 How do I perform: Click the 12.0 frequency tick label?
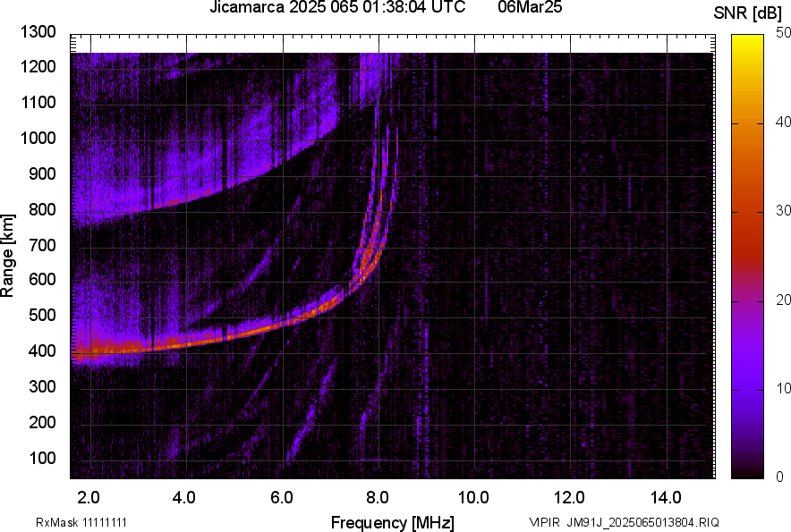[x=570, y=498]
